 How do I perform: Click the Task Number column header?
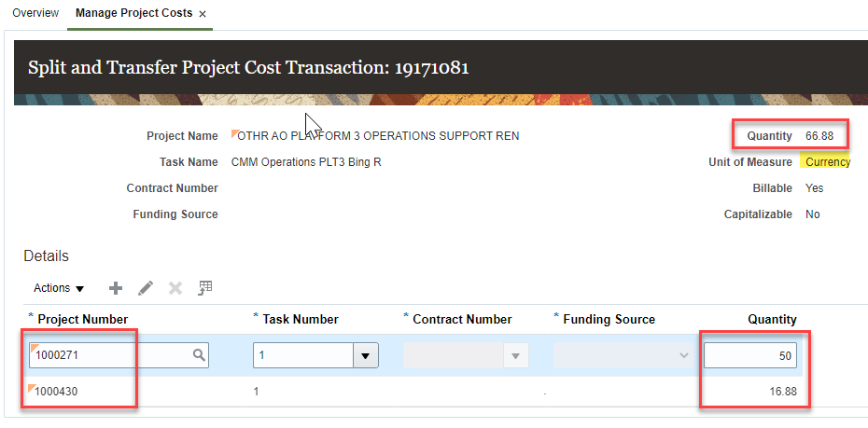[x=300, y=319]
